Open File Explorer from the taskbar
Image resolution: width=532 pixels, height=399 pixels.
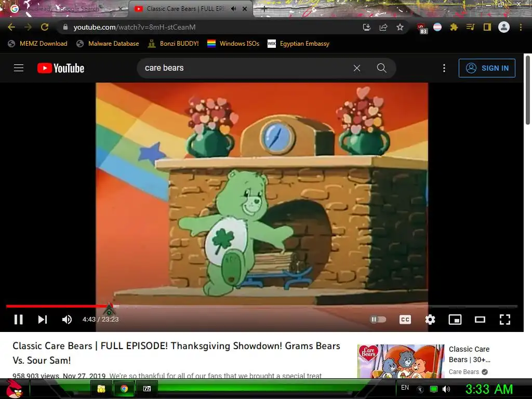pyautogui.click(x=101, y=389)
